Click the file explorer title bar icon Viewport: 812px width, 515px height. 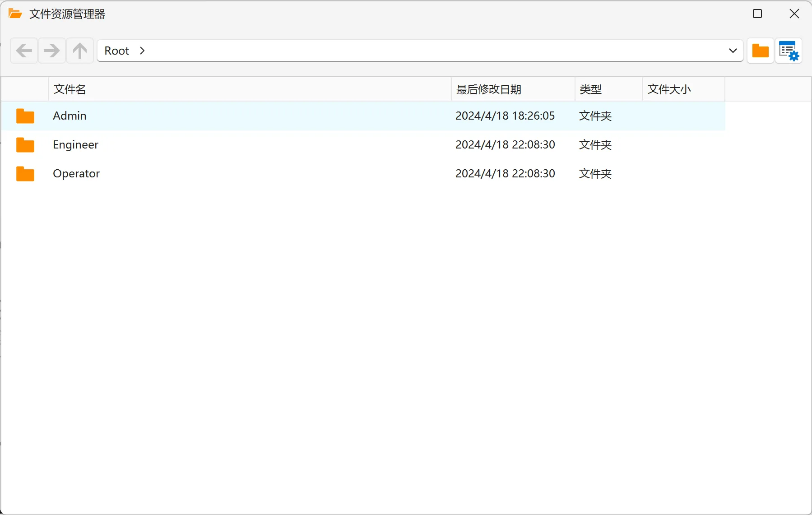tap(15, 14)
